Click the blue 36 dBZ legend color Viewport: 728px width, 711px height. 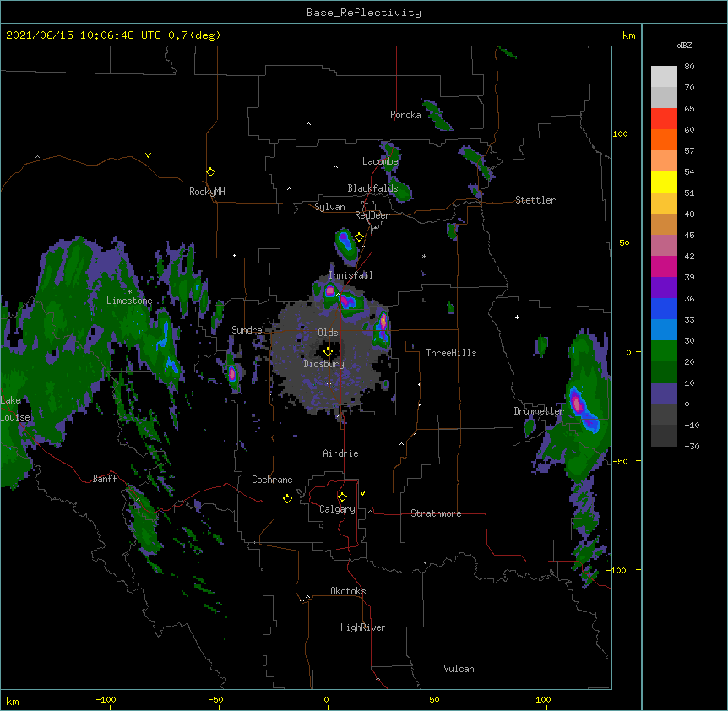(x=664, y=308)
